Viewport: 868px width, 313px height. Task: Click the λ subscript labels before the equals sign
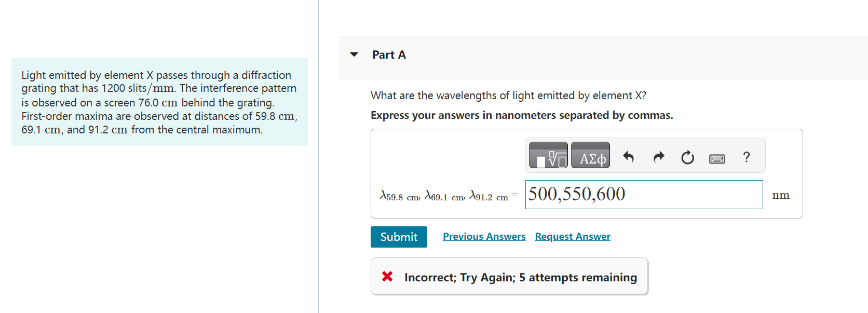pyautogui.click(x=444, y=195)
